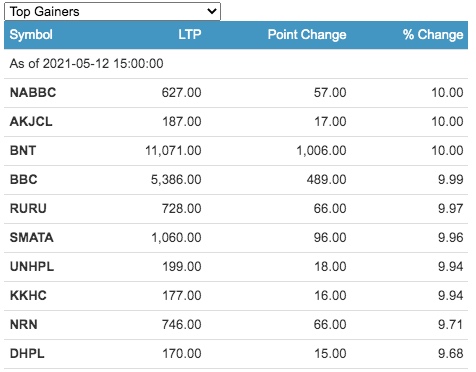The height and width of the screenshot is (372, 476).
Task: Open the NABBC symbol link
Action: tap(33, 93)
